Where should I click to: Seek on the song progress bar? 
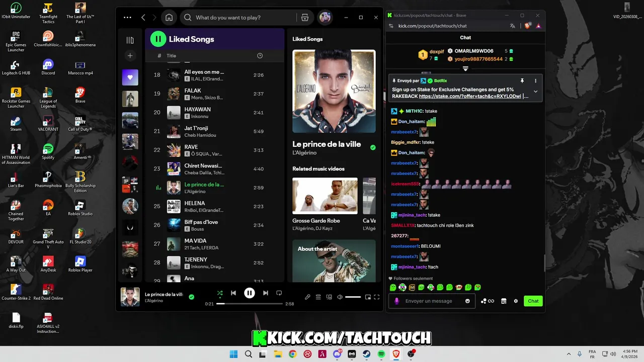[250, 304]
